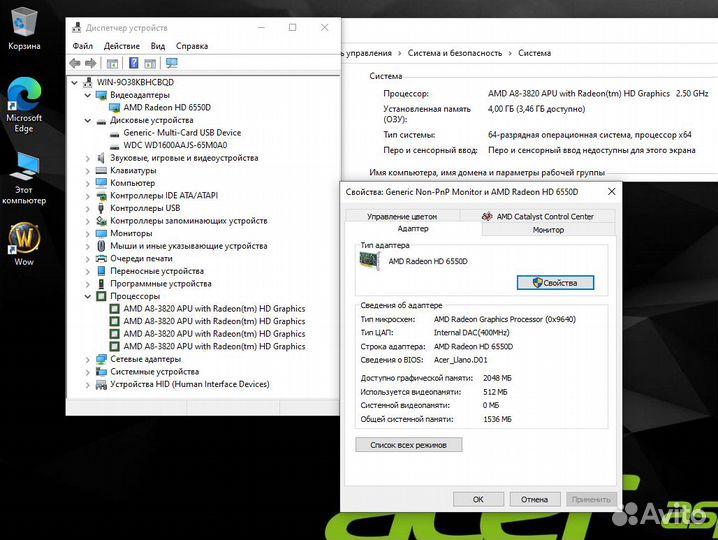The height and width of the screenshot is (540, 718).
Task: Open the Recycle Bin desktop icon
Action: coord(24,27)
